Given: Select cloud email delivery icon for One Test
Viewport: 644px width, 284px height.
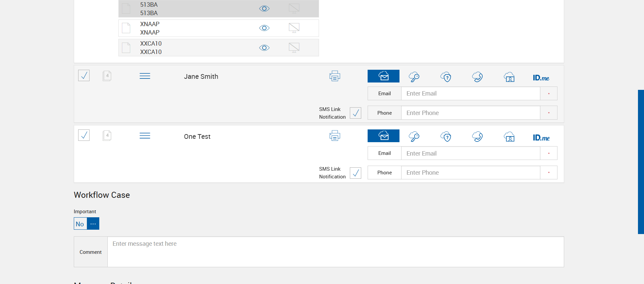Looking at the screenshot, I should pos(383,136).
